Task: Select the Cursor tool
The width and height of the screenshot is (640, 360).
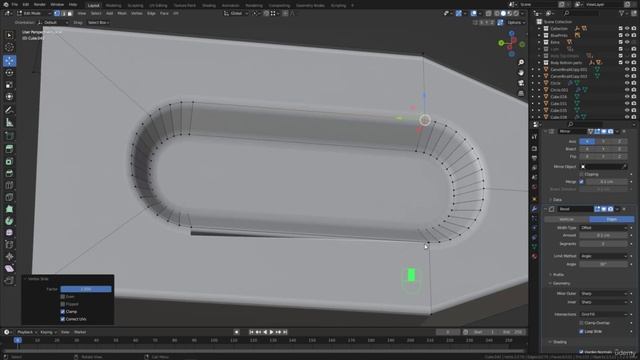Action: point(9,48)
